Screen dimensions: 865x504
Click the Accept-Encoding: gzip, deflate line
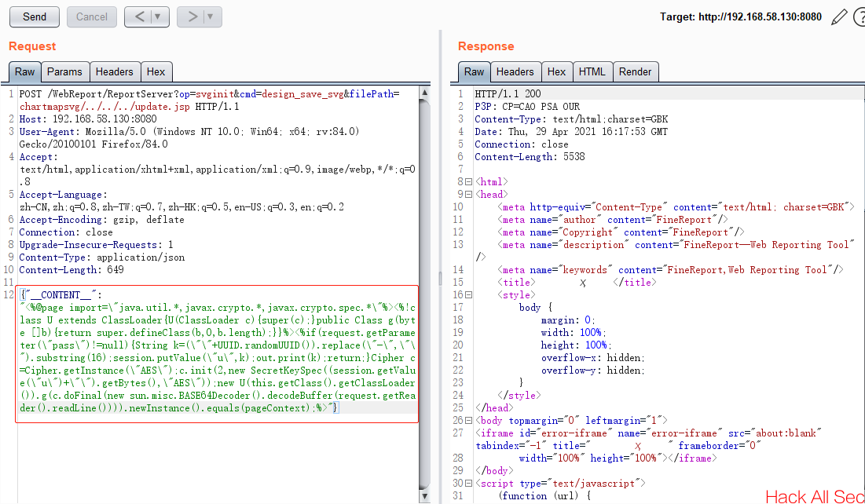(x=101, y=220)
